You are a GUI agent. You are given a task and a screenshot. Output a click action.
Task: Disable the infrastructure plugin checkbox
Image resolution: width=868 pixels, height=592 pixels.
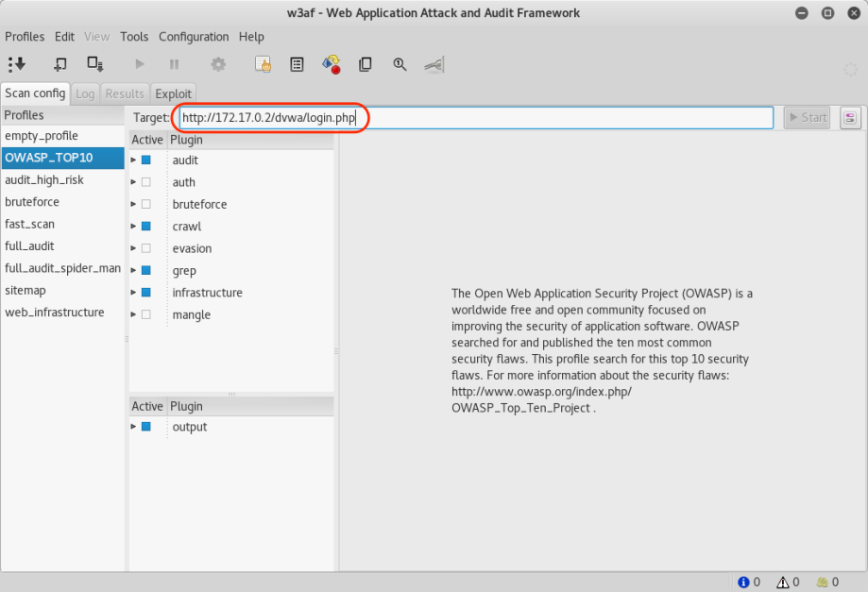146,292
